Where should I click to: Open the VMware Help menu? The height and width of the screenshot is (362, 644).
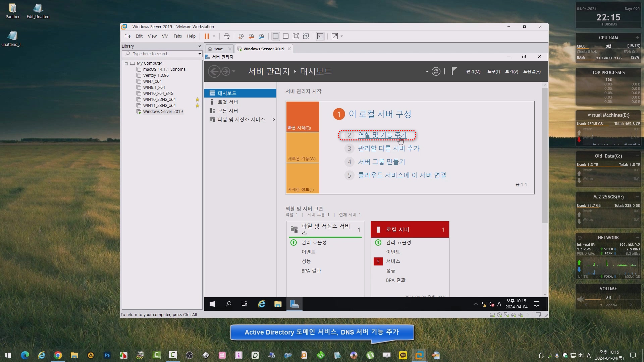point(191,36)
